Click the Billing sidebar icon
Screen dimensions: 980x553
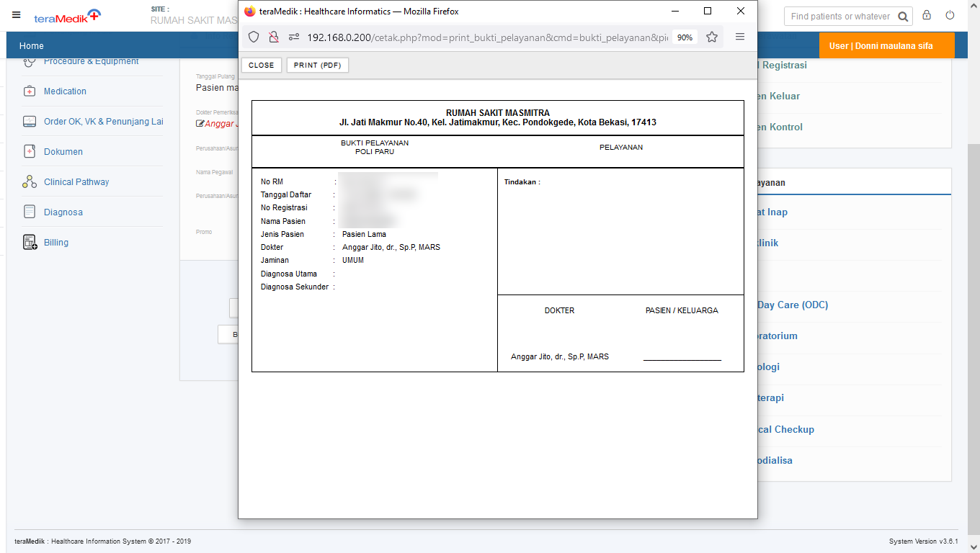30,243
